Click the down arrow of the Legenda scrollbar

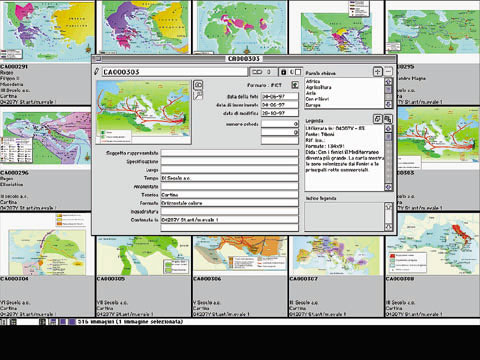click(x=388, y=187)
